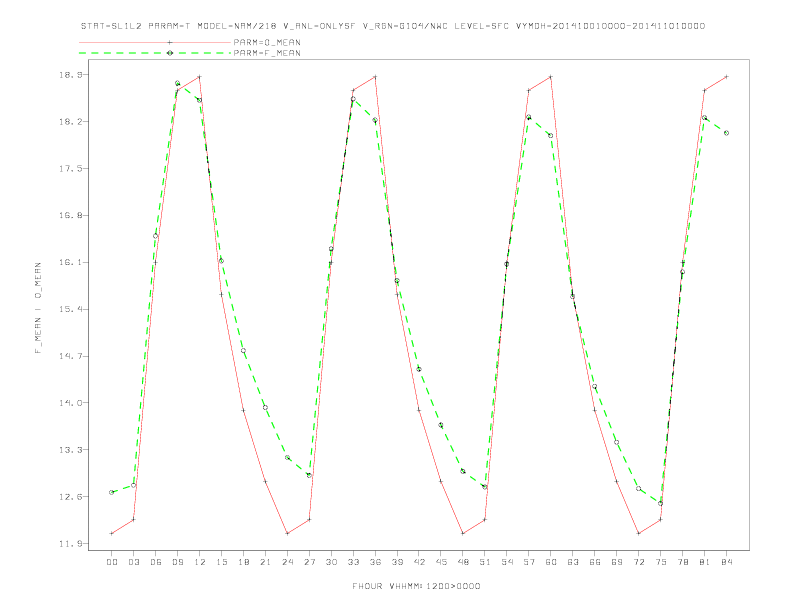Click x-axis forecast hour label 45
This screenshot has height=612, width=792.
441,562
